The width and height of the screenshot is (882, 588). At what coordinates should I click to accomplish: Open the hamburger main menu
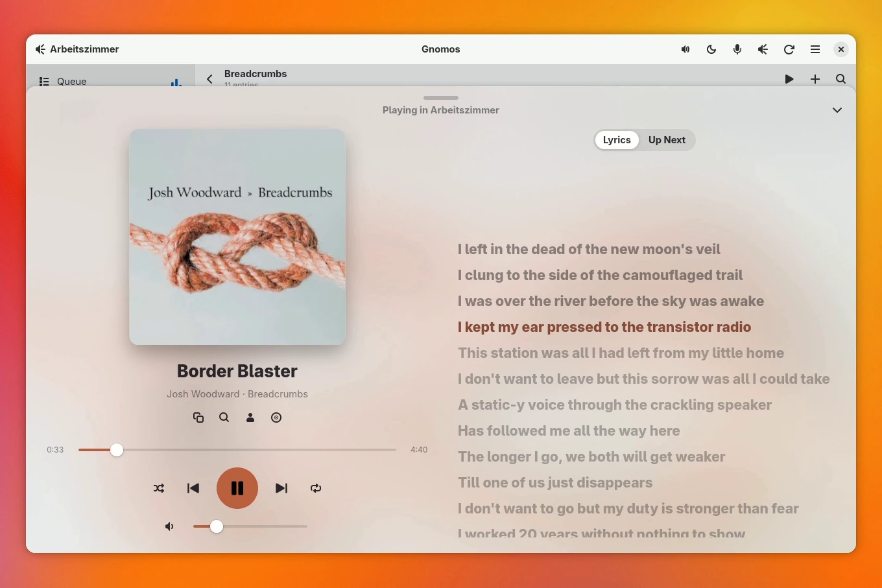815,49
